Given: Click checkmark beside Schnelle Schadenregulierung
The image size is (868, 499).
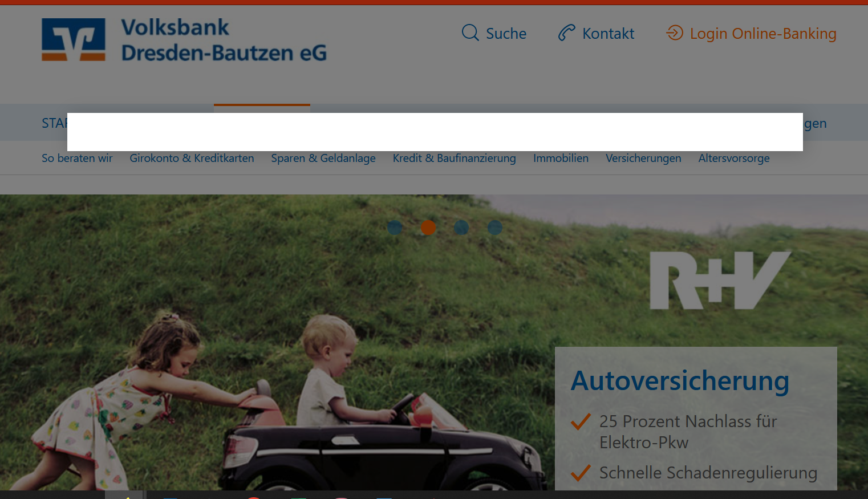Looking at the screenshot, I should tap(581, 473).
